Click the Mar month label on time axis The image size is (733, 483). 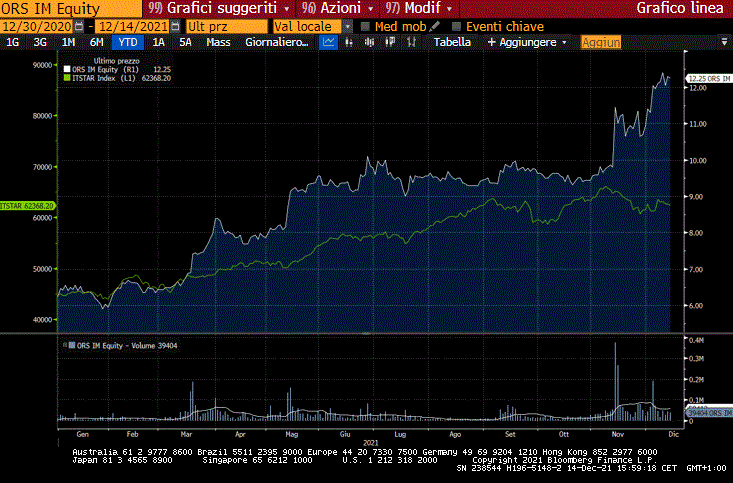tap(186, 434)
